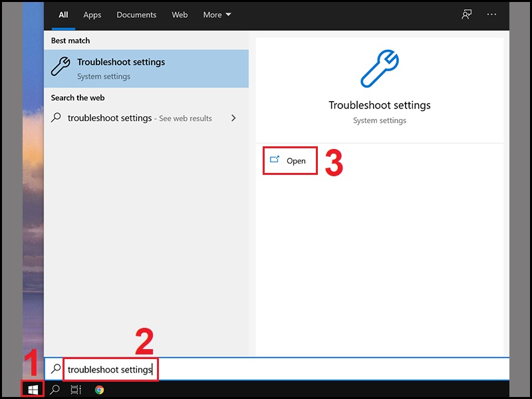532x399 pixels.
Task: Click the taskbar search magnifier icon
Action: pyautogui.click(x=55, y=390)
